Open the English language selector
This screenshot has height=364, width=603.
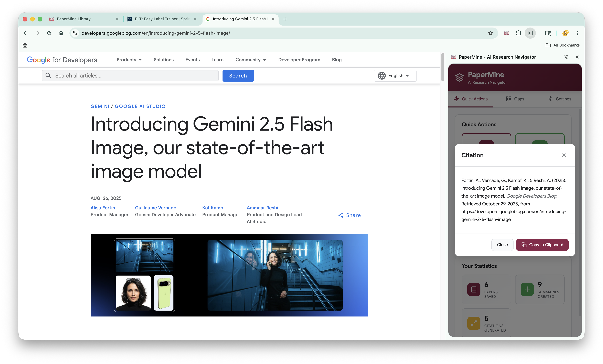[395, 76]
